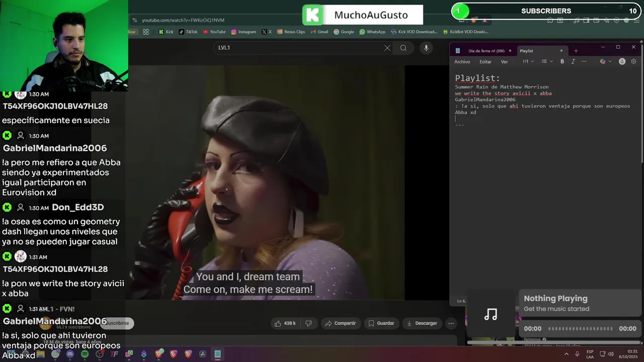Viewport: 644px width, 362px height.
Task: Click 'we write the story avicii x abba' line
Action: coord(503,94)
